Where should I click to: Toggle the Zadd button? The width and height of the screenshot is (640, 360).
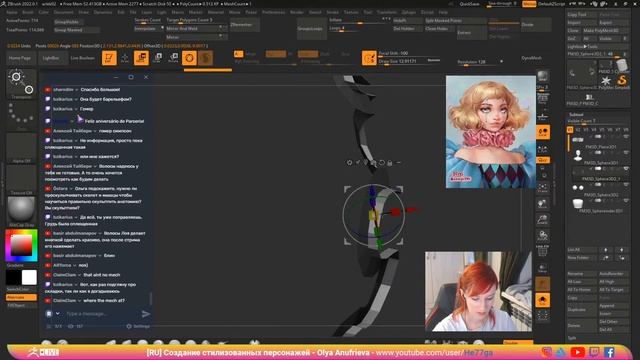pos(308,54)
